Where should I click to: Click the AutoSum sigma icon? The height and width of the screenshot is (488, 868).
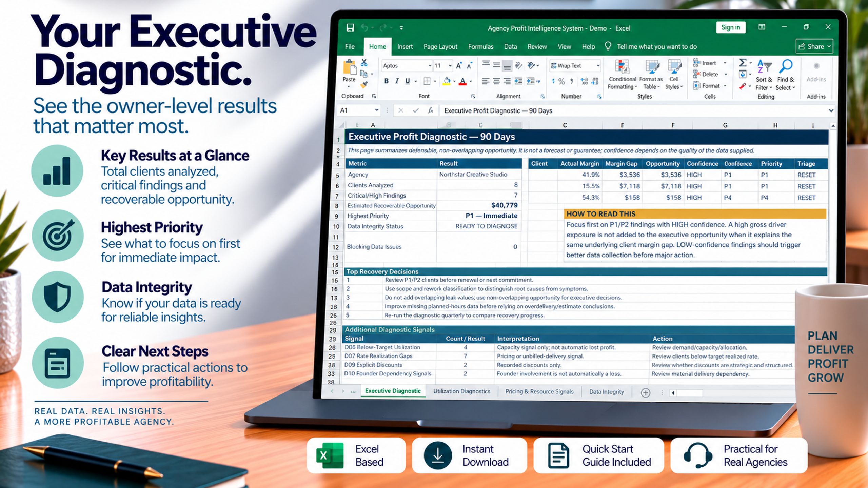pos(743,63)
